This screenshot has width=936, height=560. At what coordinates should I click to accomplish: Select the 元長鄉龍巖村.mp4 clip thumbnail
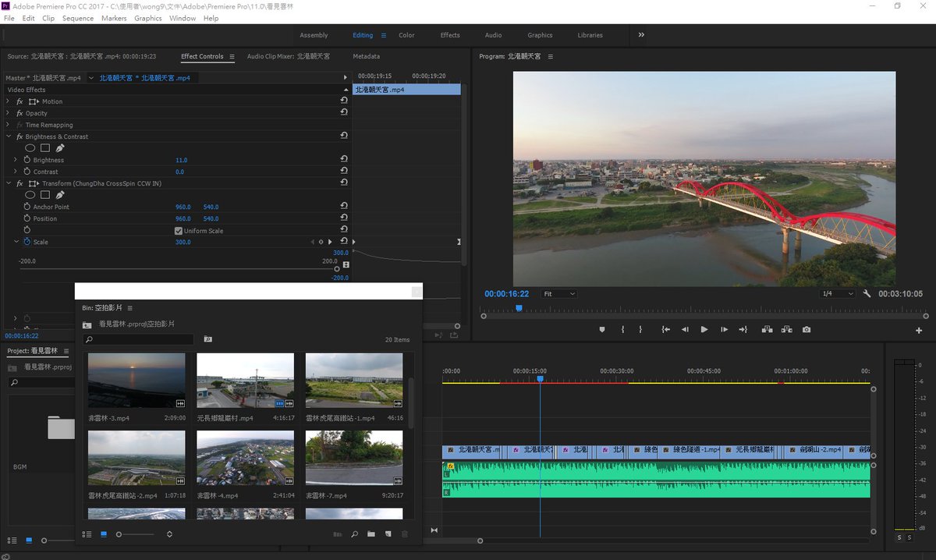(245, 381)
